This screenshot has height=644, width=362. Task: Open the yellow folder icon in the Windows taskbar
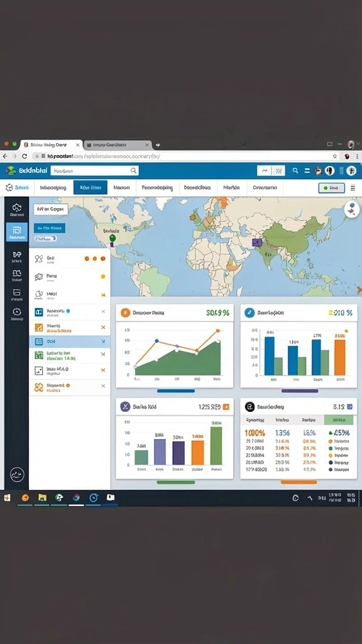click(42, 498)
